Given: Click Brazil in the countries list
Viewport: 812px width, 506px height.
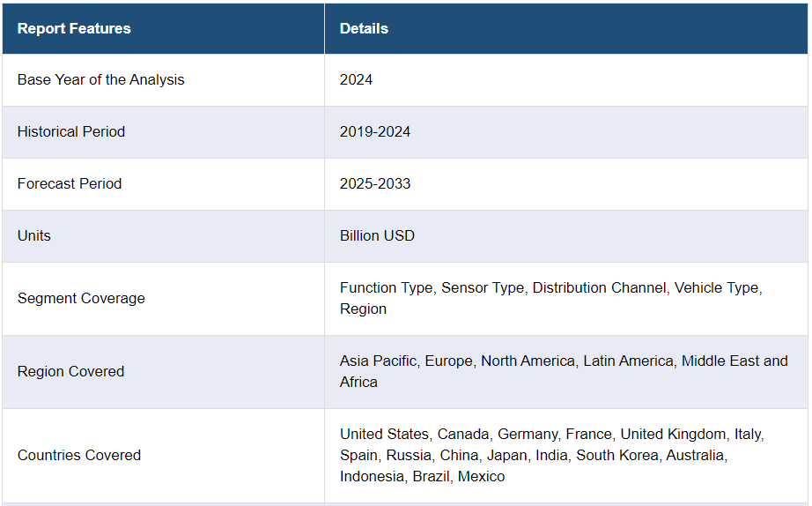Looking at the screenshot, I should pyautogui.click(x=432, y=476).
